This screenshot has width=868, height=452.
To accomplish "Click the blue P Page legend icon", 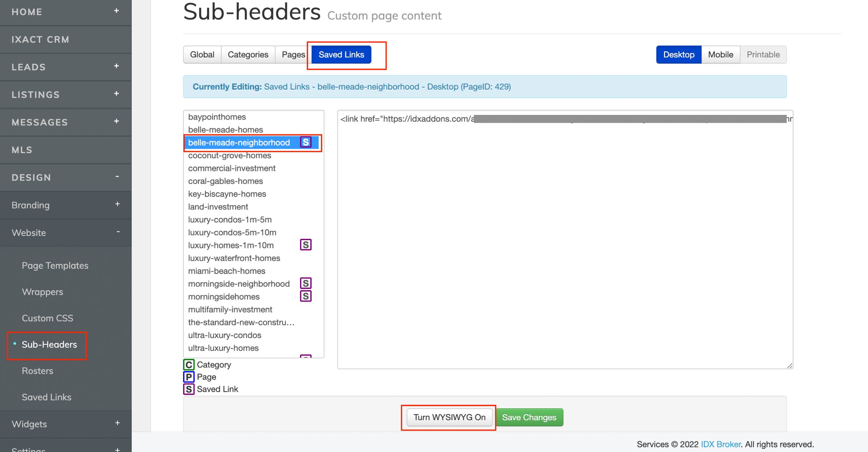I will 188,377.
